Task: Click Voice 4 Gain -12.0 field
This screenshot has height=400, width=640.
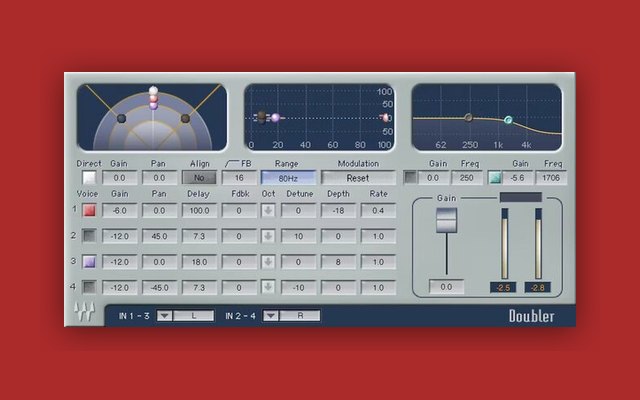Action: 119,288
